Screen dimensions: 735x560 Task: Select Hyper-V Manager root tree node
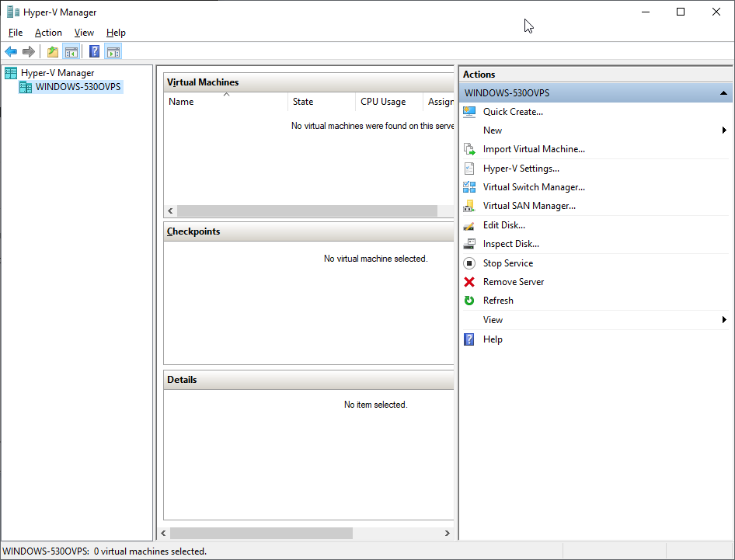(57, 73)
